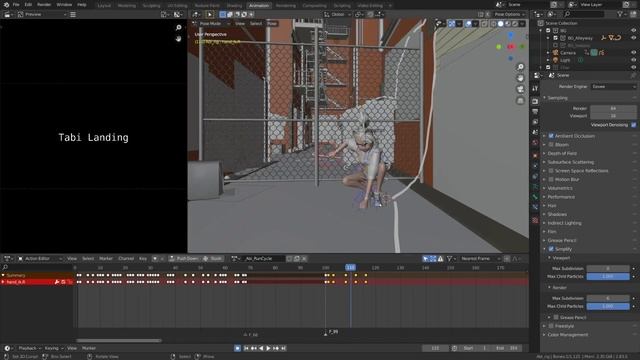
Task: Click the viewport zoom magnifier icon
Action: tap(520, 67)
